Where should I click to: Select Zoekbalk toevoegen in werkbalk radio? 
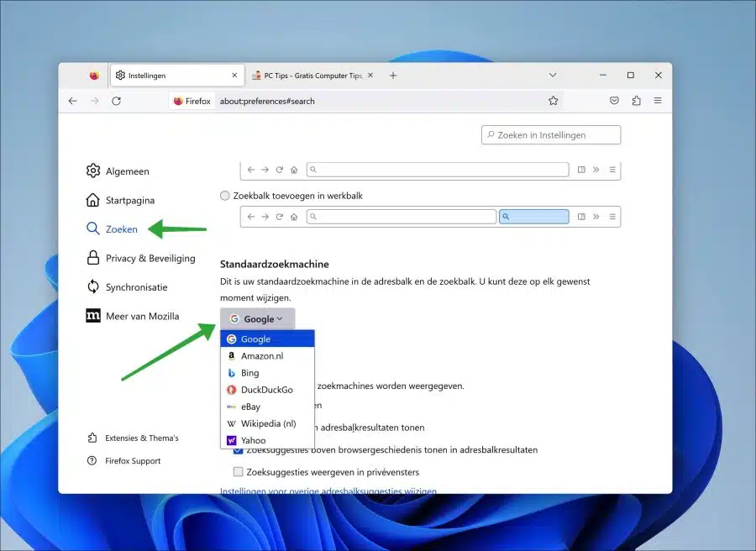[x=224, y=196]
